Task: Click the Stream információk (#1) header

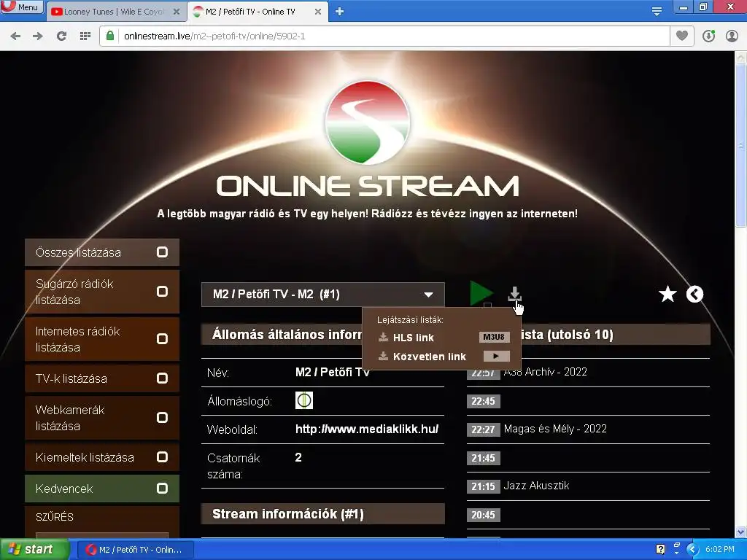Action: click(323, 514)
